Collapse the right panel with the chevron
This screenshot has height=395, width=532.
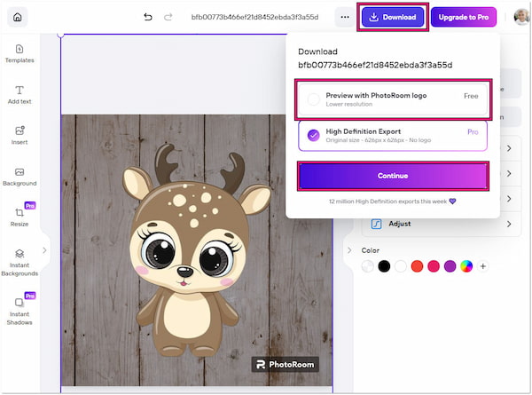point(349,250)
